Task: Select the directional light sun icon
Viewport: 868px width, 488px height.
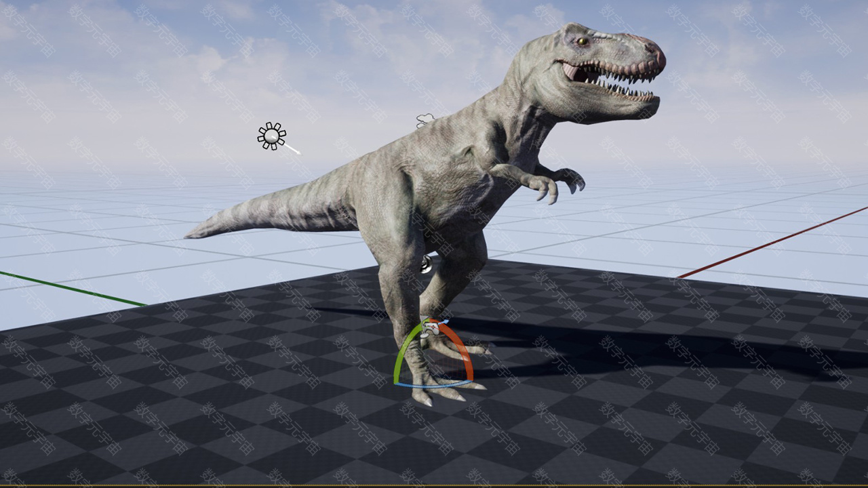Action: click(271, 136)
